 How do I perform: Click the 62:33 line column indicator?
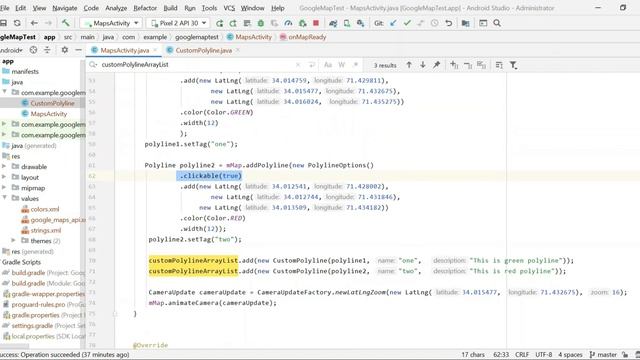[x=501, y=355]
